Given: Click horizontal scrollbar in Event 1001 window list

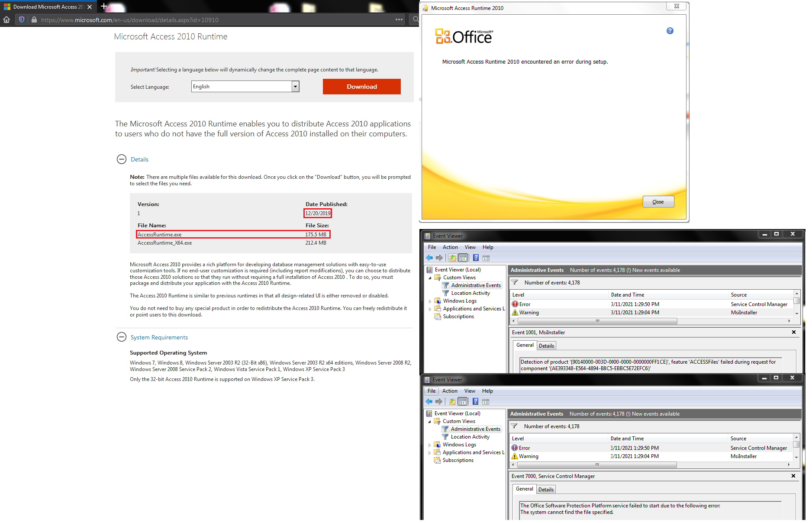Looking at the screenshot, I should tap(598, 321).
